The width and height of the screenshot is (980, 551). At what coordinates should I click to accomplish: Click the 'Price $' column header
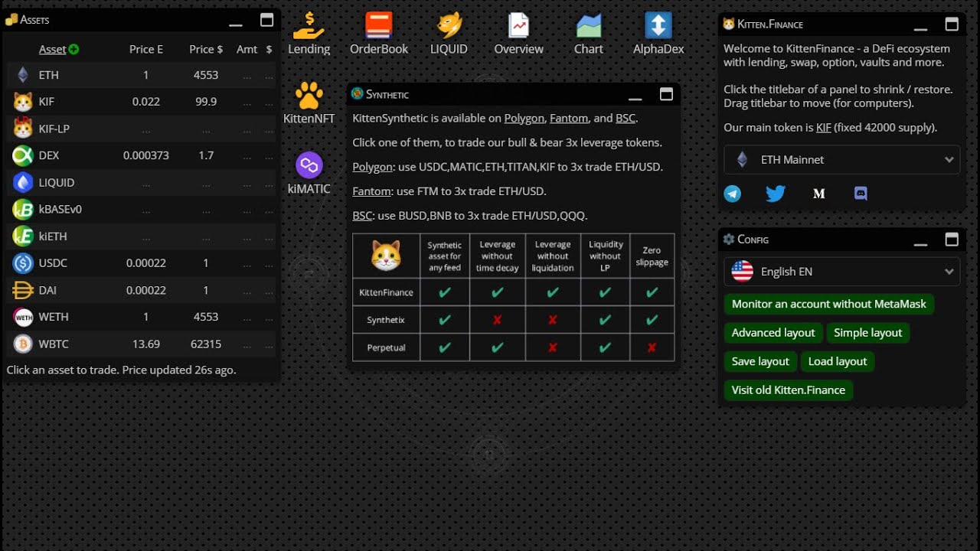[x=206, y=49]
